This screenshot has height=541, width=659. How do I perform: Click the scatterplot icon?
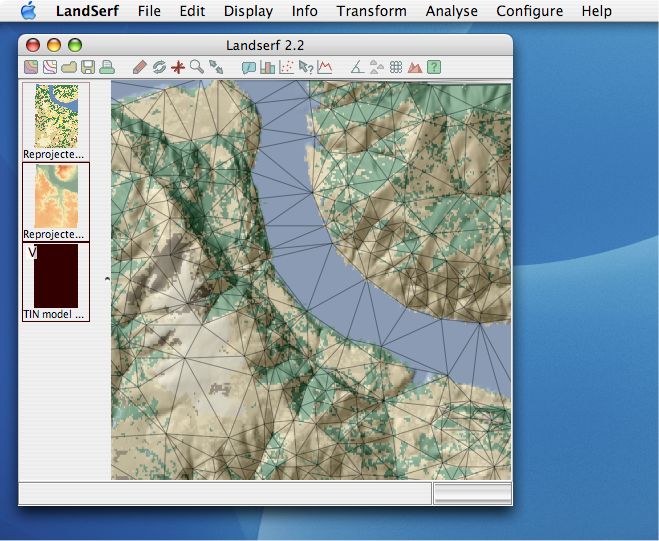click(x=287, y=67)
